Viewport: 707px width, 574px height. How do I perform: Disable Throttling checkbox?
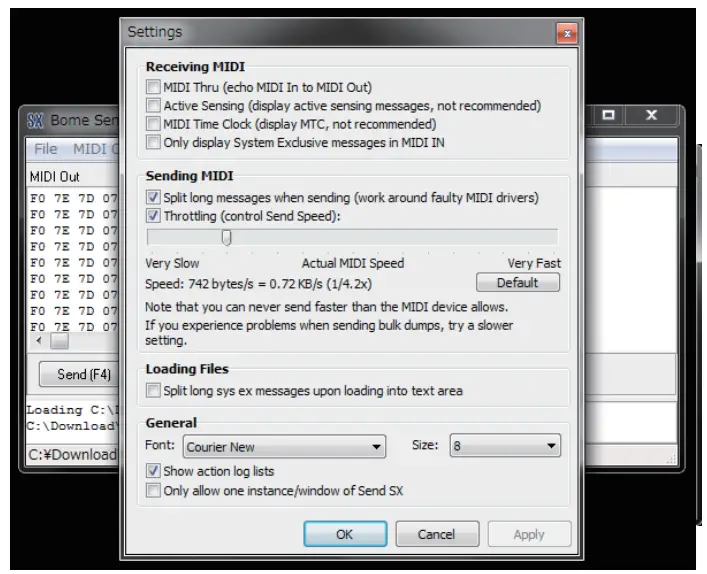tap(153, 216)
